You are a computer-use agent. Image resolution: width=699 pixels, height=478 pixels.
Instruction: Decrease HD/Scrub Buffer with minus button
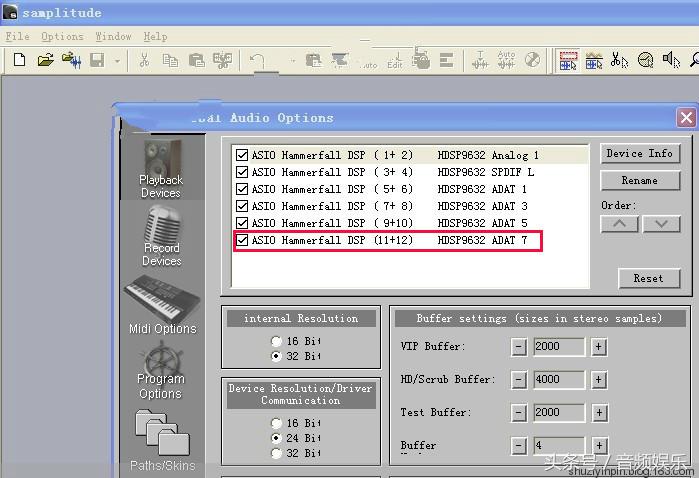pos(518,380)
